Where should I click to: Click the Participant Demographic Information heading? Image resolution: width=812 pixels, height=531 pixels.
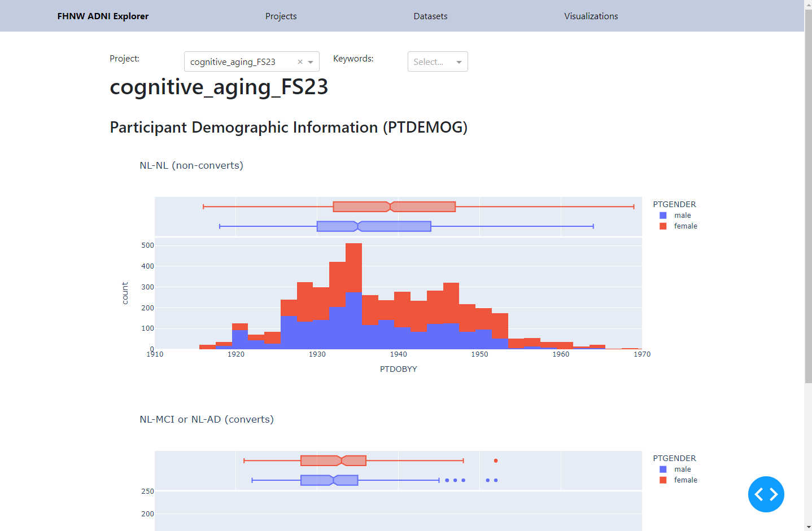coord(289,128)
